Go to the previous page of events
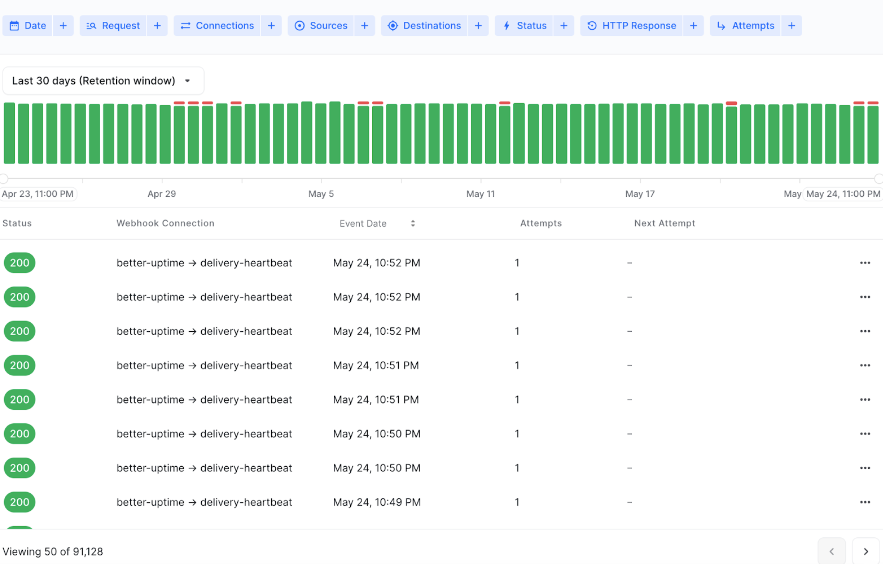Viewport: 883px width, 564px height. (832, 552)
